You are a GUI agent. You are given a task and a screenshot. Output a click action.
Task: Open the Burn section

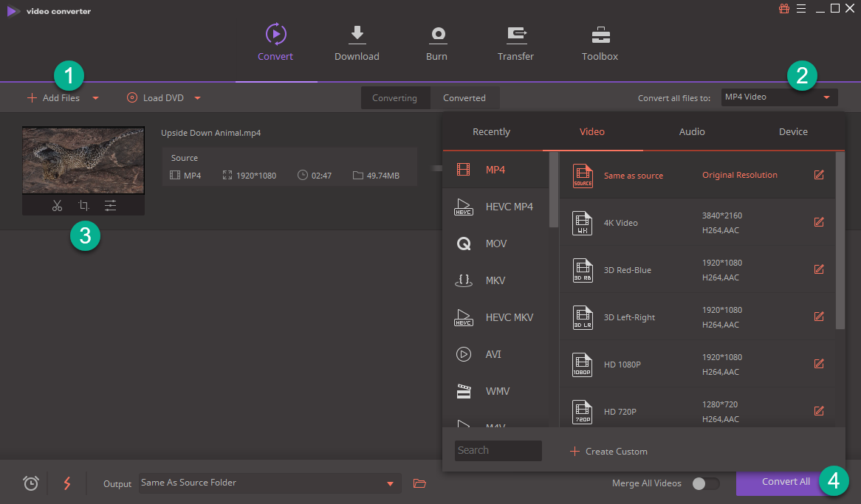437,43
